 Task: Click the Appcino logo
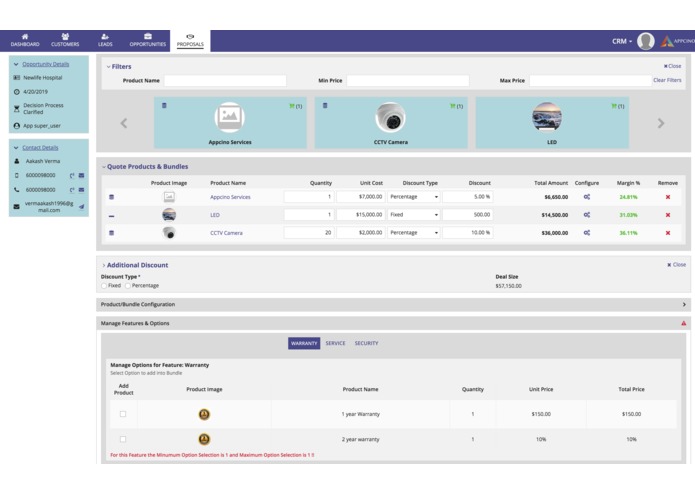(677, 41)
